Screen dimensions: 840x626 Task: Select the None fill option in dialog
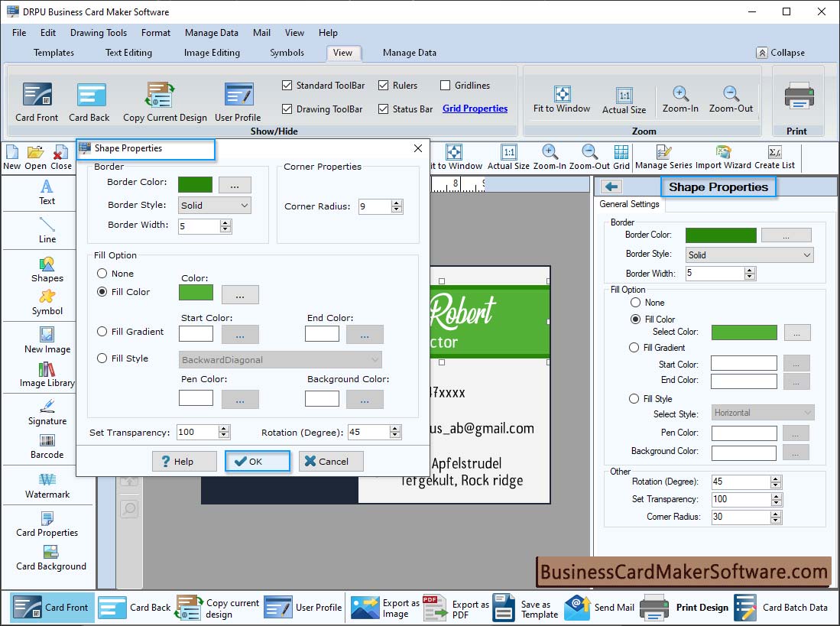tap(102, 273)
